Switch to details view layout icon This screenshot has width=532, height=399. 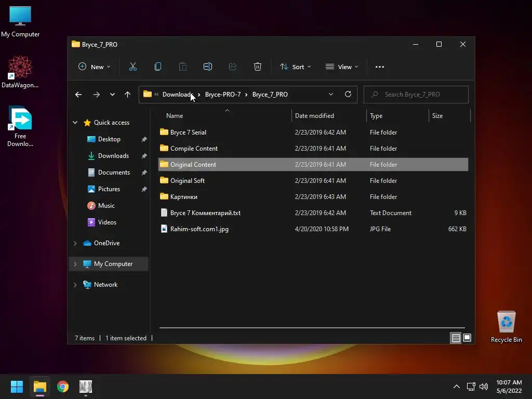[456, 338]
